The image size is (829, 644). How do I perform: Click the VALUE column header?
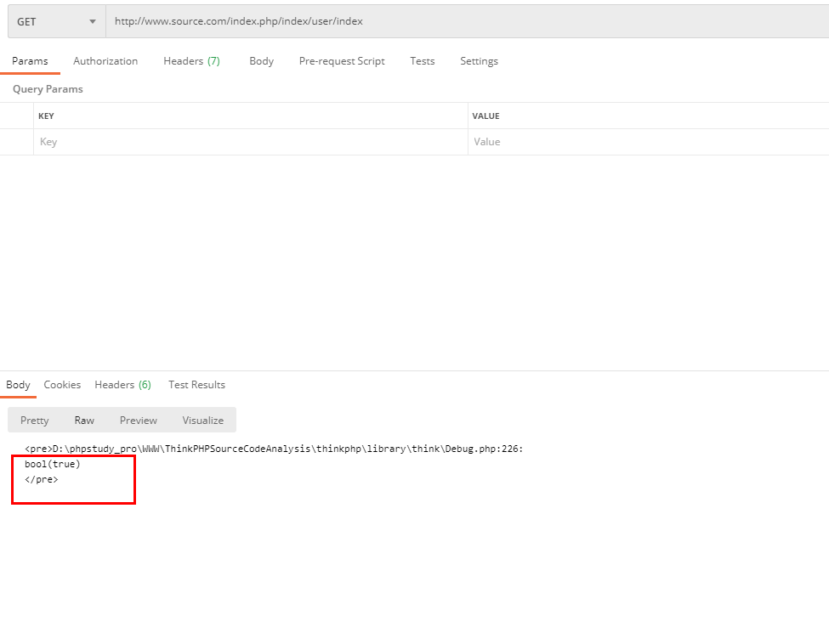485,116
